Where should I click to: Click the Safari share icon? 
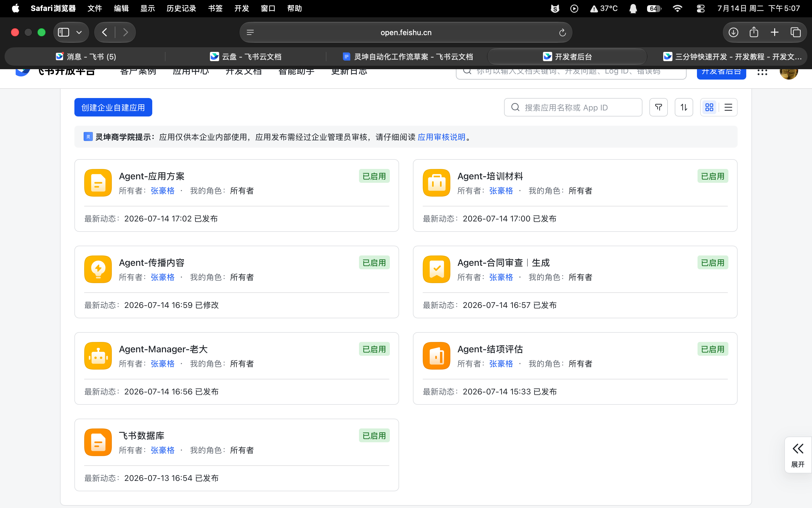point(754,32)
